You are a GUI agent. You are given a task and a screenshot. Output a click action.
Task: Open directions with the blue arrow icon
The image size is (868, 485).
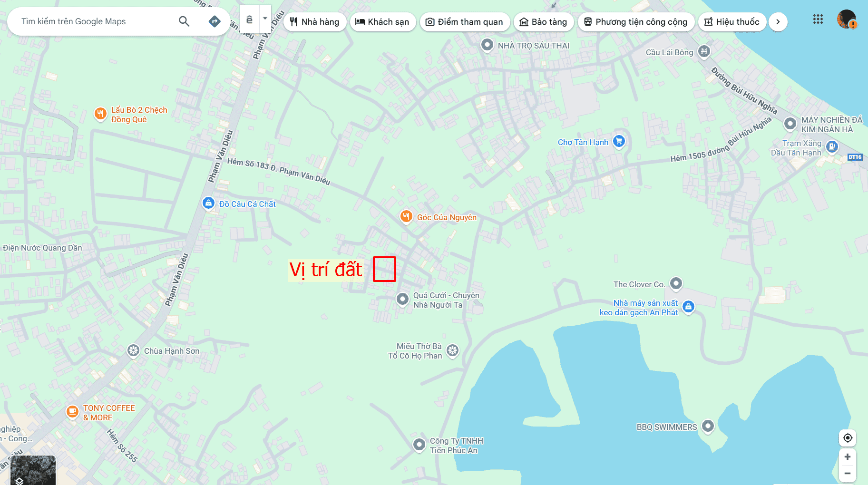click(x=215, y=21)
